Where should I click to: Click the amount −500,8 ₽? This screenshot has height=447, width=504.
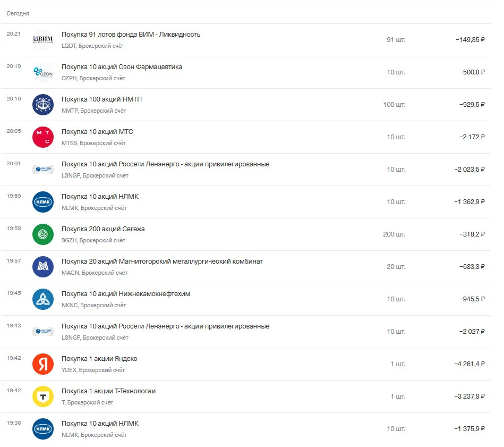click(x=472, y=72)
